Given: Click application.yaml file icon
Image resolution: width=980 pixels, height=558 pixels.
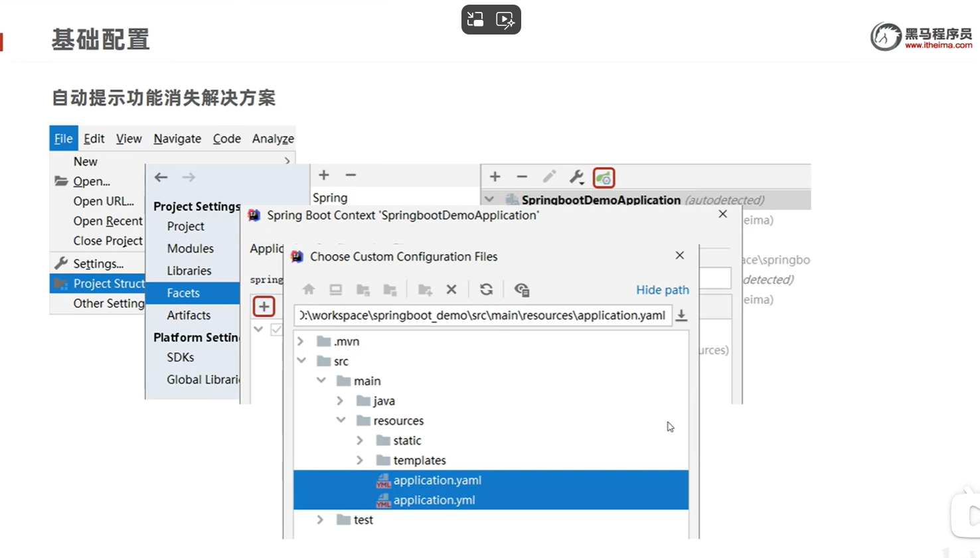Looking at the screenshot, I should click(383, 481).
